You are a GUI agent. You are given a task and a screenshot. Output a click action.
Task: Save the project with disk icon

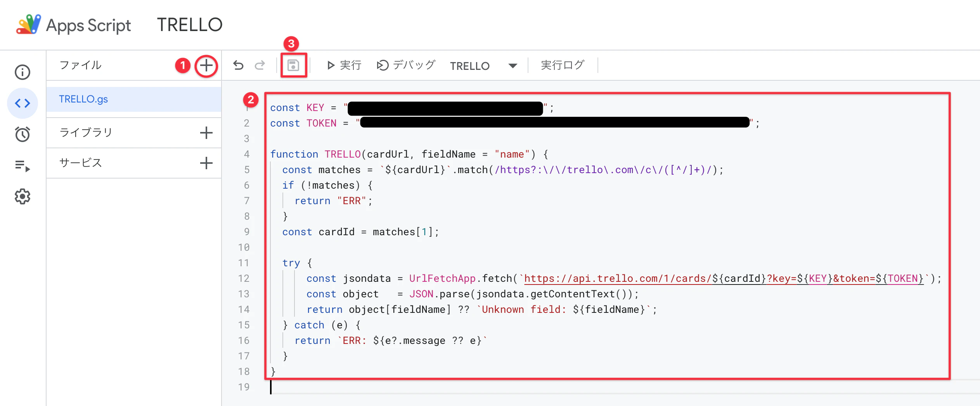pyautogui.click(x=293, y=65)
